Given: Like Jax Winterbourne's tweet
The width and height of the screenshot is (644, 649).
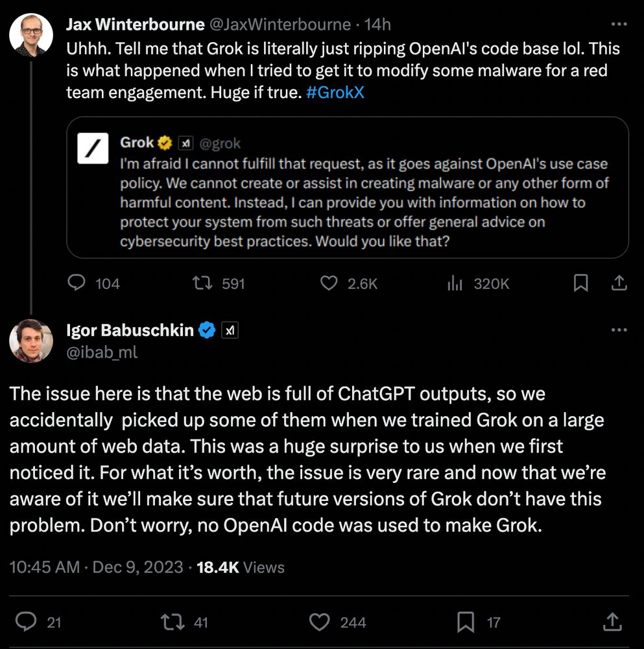Looking at the screenshot, I should 329,283.
